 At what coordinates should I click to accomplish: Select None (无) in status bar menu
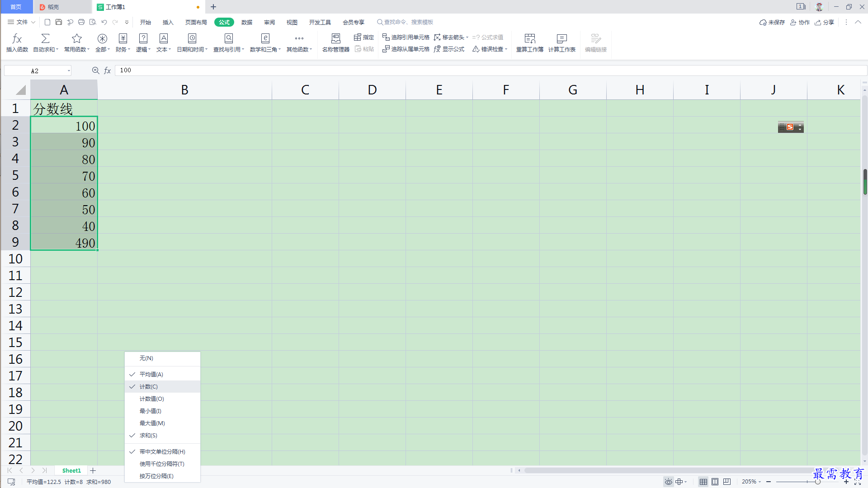[x=162, y=358]
